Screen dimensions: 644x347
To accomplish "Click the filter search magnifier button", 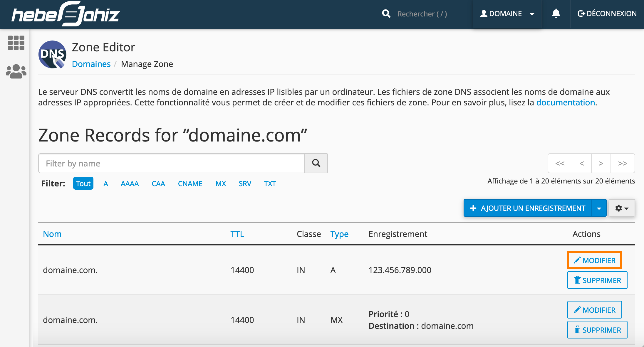I will (316, 163).
